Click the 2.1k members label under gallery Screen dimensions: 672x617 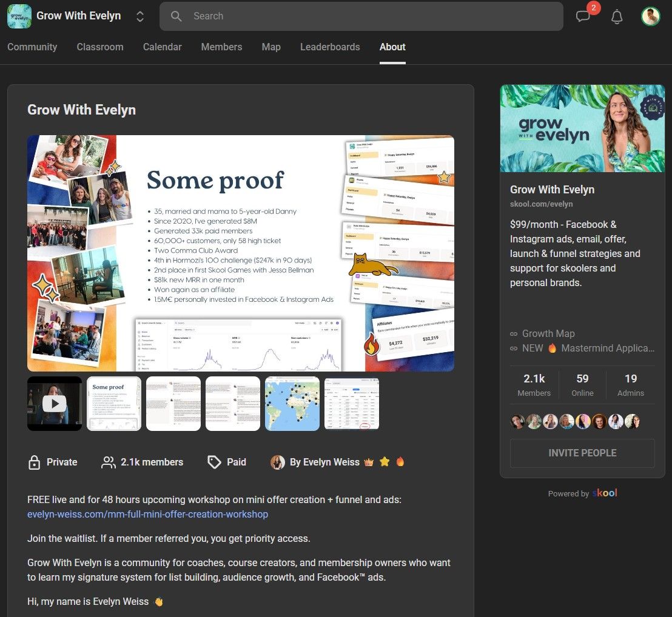[x=152, y=462]
